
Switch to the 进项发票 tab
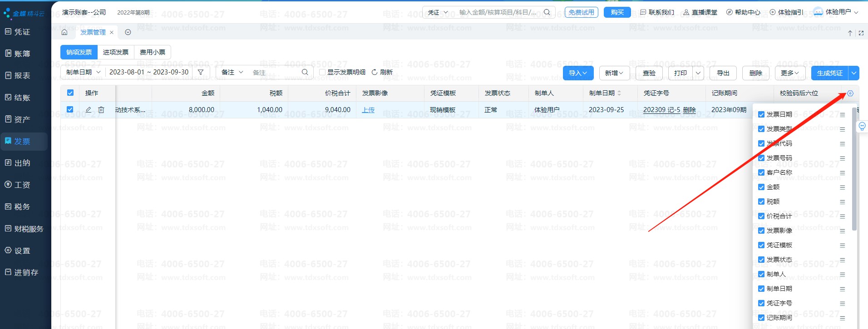116,52
